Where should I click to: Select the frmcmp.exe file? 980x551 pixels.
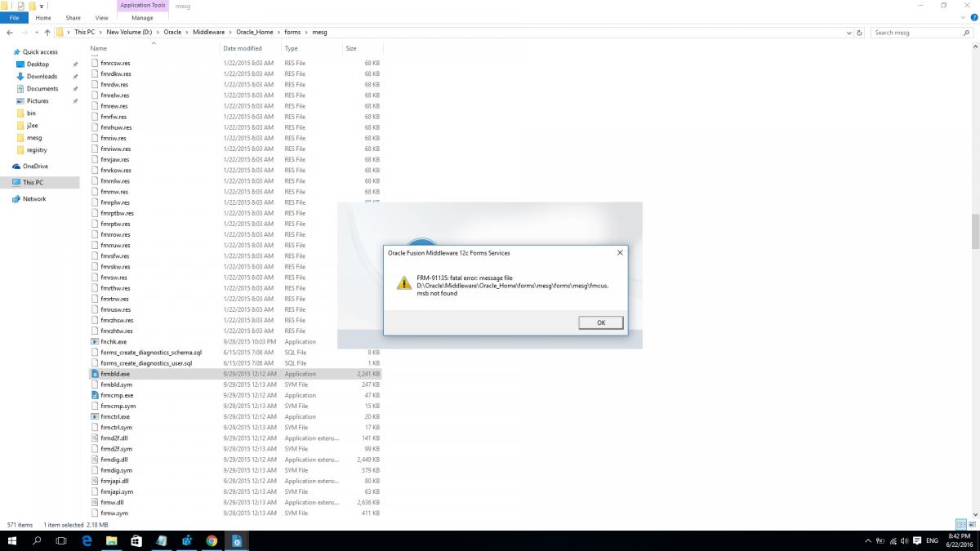point(116,395)
